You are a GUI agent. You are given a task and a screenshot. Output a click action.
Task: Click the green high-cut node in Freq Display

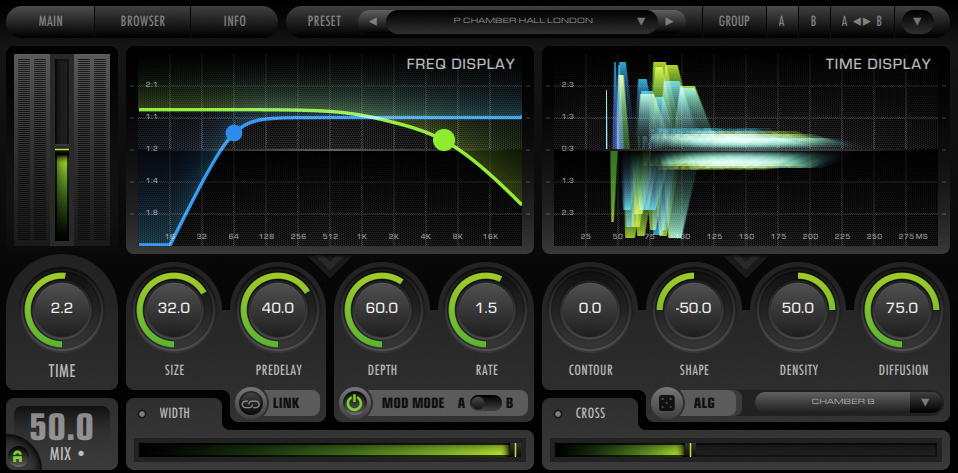(x=444, y=140)
